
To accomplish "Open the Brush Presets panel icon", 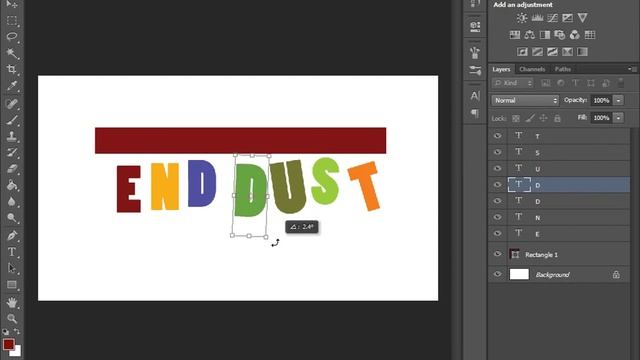I will click(475, 70).
